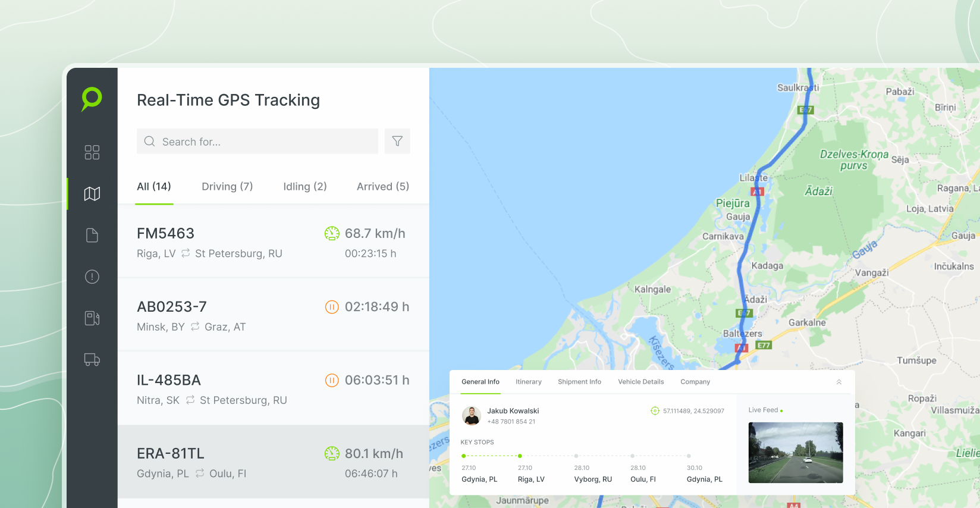The height and width of the screenshot is (508, 980).
Task: Click the Oulu, FI stop marker
Action: [x=632, y=456]
